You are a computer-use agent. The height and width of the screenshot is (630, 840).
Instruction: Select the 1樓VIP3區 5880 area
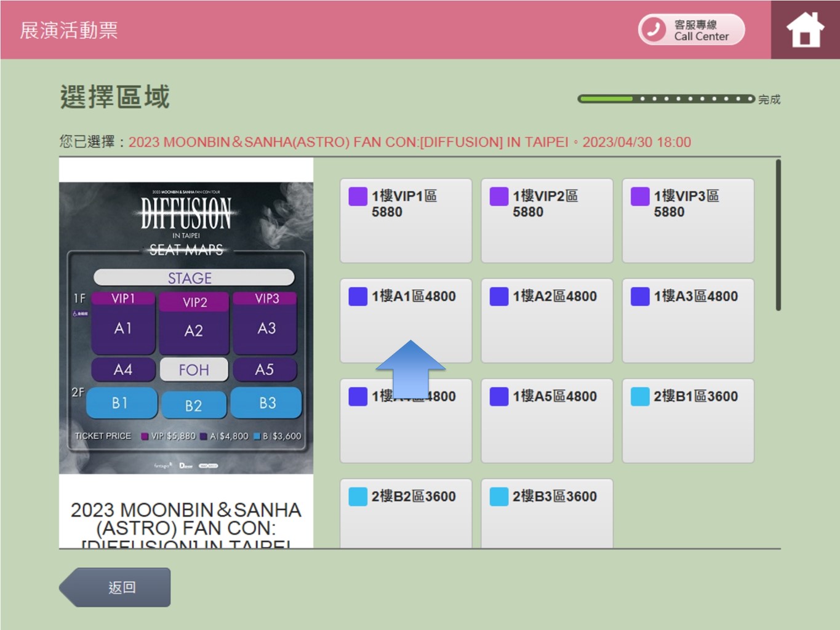tap(688, 221)
